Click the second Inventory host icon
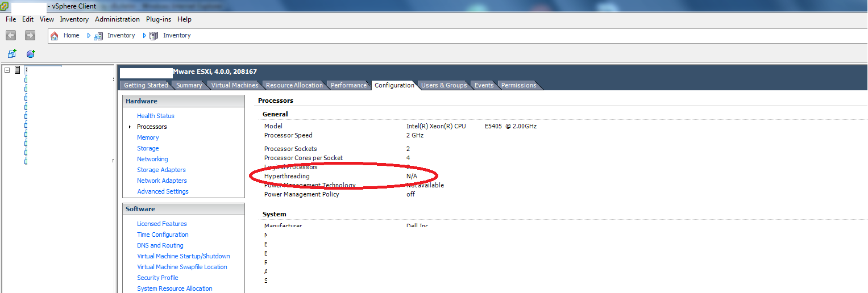Image resolution: width=868 pixels, height=293 pixels. pos(153,35)
